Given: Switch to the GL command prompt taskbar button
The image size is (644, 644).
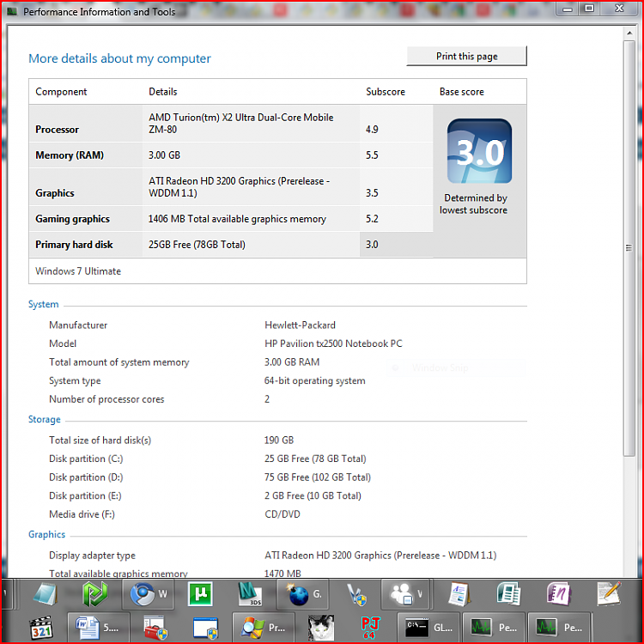Looking at the screenshot, I should (428, 627).
